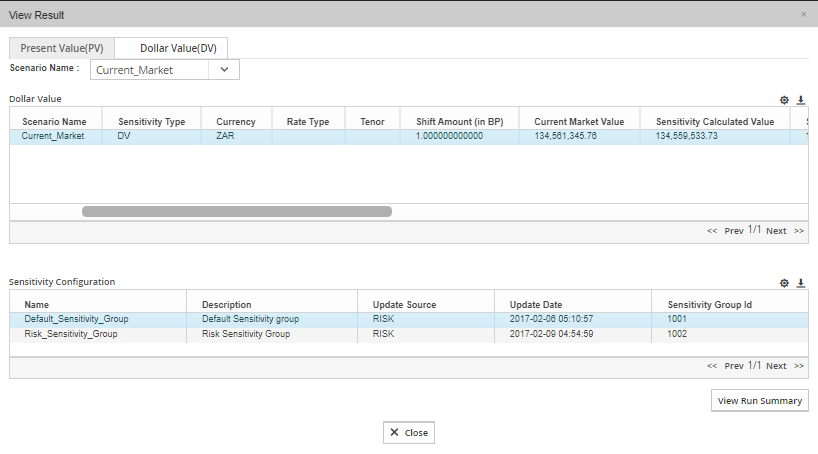This screenshot has height=454, width=818.
Task: Go to last page of Sensitivity Configuration grid
Action: tap(799, 366)
